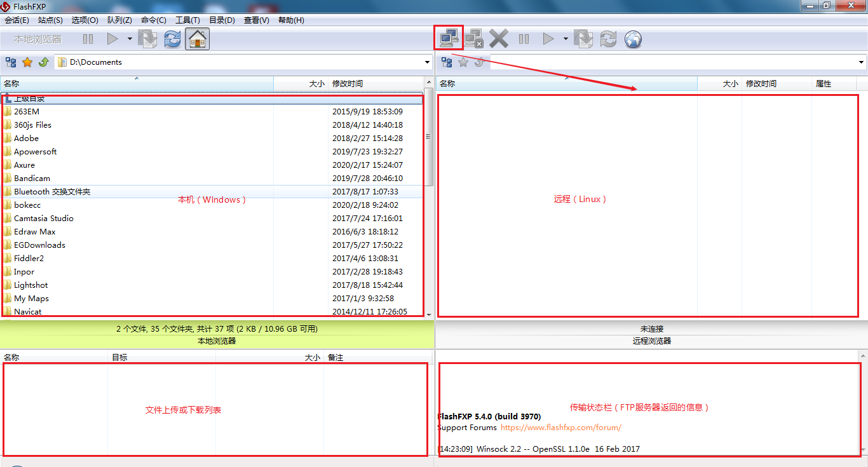Click the gray star icon in remote pane
Viewport: 868px width, 467px height.
pyautogui.click(x=463, y=62)
